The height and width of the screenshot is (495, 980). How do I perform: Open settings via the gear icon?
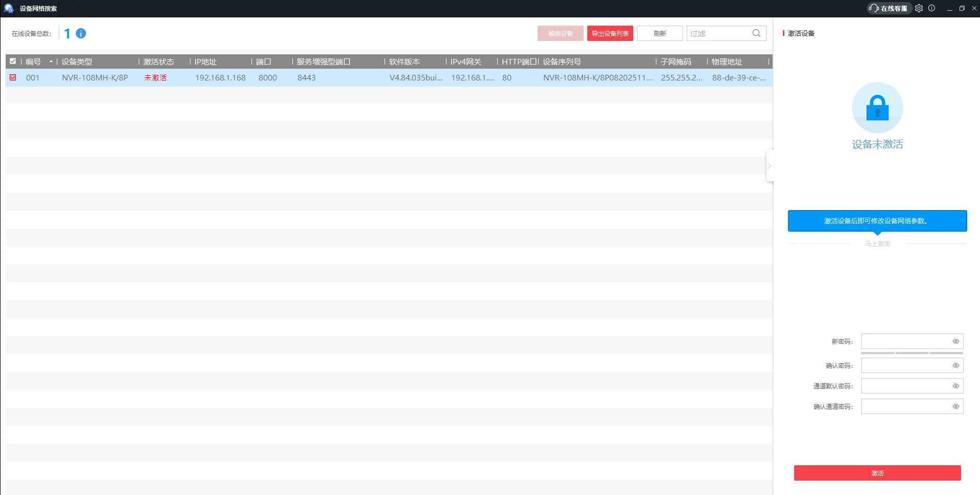919,8
